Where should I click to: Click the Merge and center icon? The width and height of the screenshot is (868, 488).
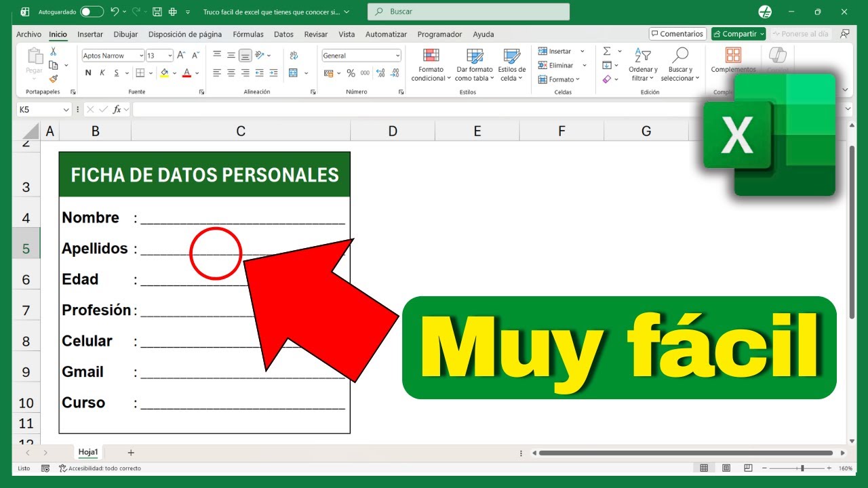294,73
